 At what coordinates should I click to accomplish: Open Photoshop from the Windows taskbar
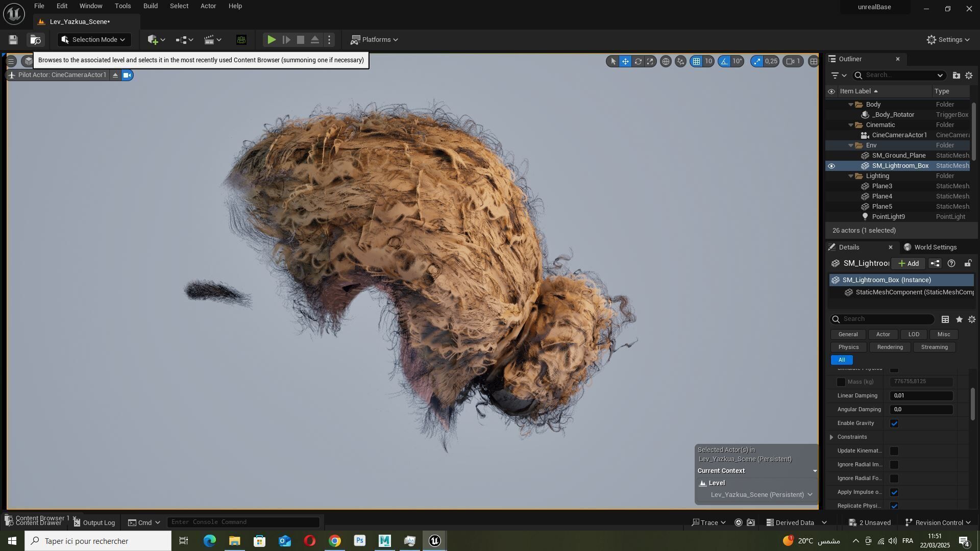[360, 541]
